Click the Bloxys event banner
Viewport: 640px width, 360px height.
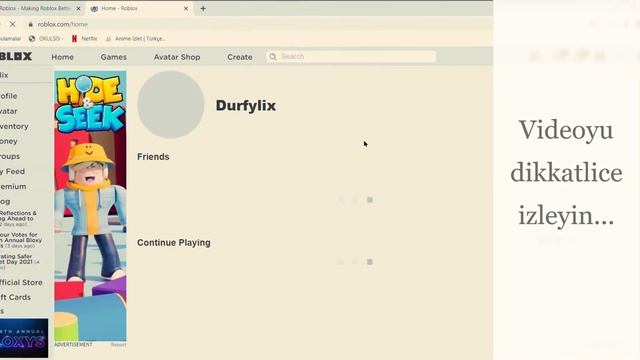click(x=24, y=338)
